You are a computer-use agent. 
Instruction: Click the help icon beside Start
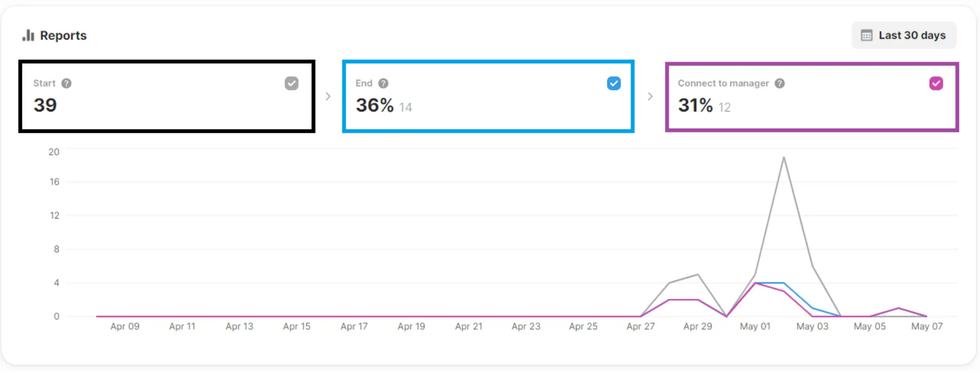(66, 83)
